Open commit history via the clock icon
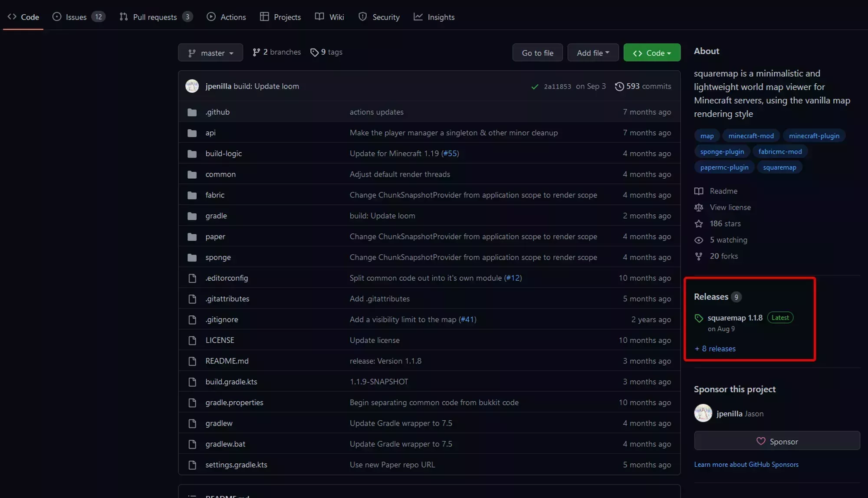 (619, 86)
